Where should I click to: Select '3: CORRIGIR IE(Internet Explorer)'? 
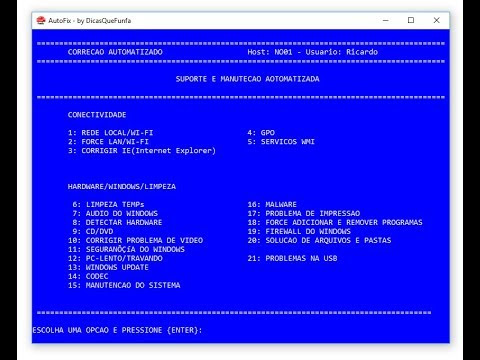tap(142, 151)
